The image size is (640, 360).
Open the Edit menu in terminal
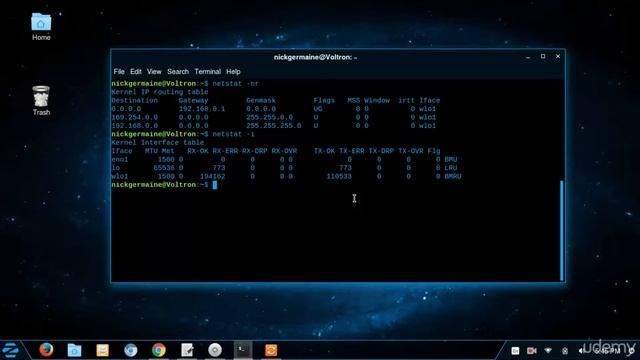[136, 71]
